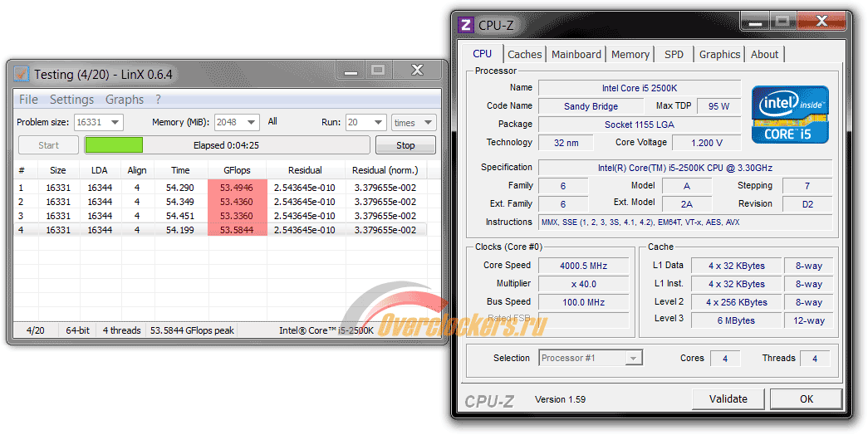Sort by the Time column header
This screenshot has height=435, width=868.
pos(180,170)
